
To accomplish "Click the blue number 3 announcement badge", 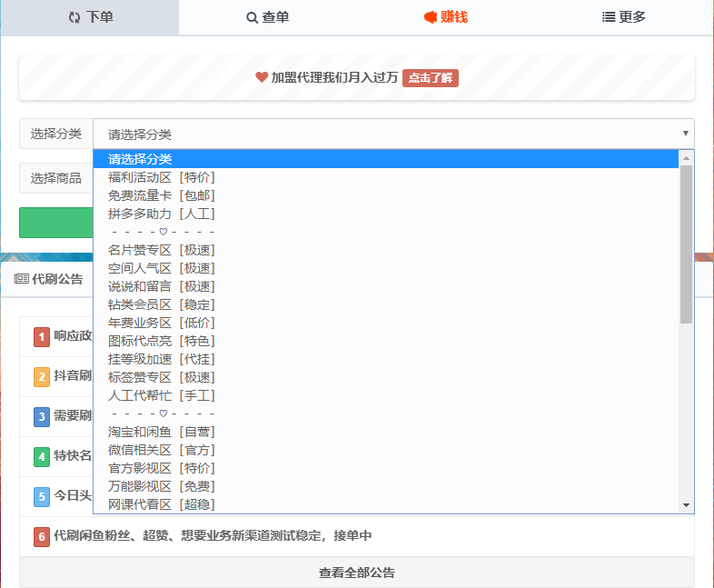I will coord(42,416).
